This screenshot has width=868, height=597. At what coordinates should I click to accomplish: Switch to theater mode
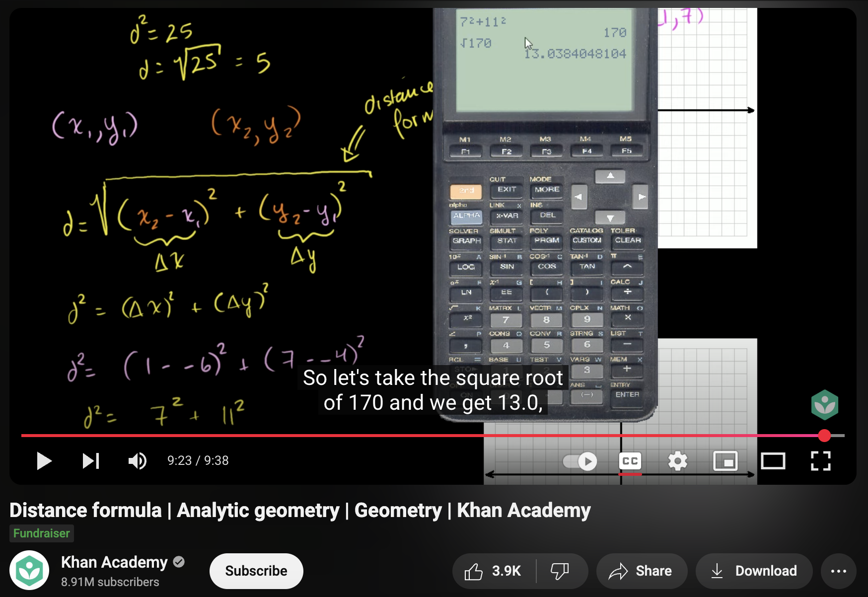pos(773,461)
